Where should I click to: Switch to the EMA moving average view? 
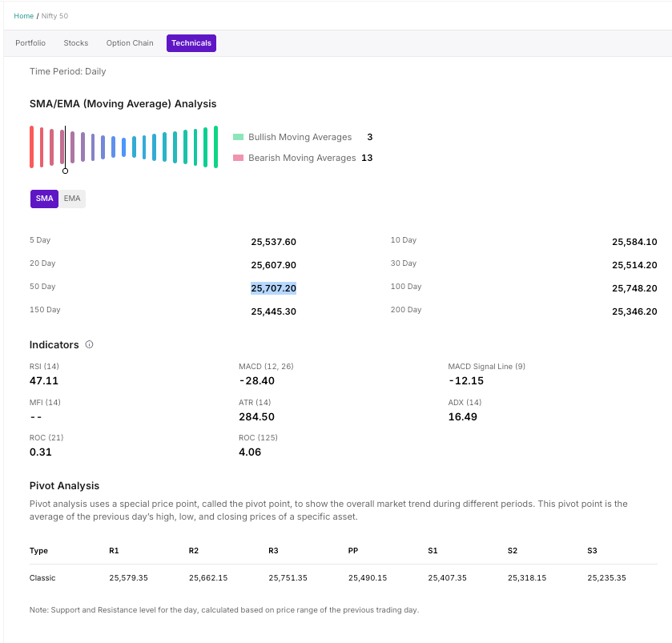pos(72,199)
